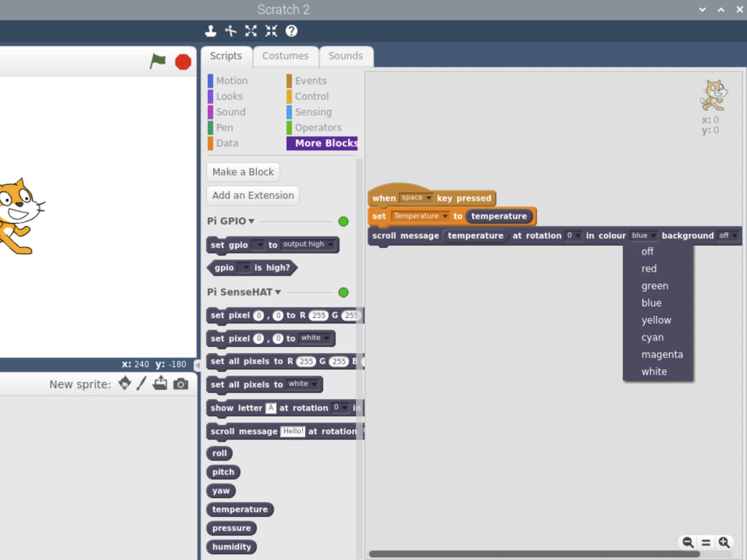Upload sprite from file
Image resolution: width=747 pixels, height=560 pixels.
click(160, 384)
